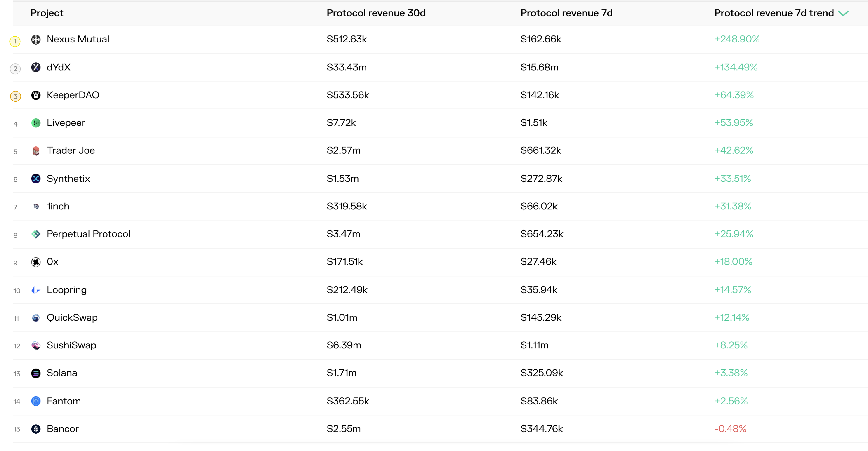868x451 pixels.
Task: Click the gold rank 1 badge
Action: [x=15, y=41]
